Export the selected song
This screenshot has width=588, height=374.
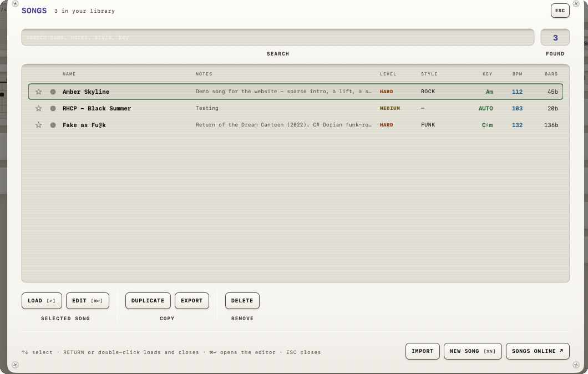pyautogui.click(x=191, y=301)
